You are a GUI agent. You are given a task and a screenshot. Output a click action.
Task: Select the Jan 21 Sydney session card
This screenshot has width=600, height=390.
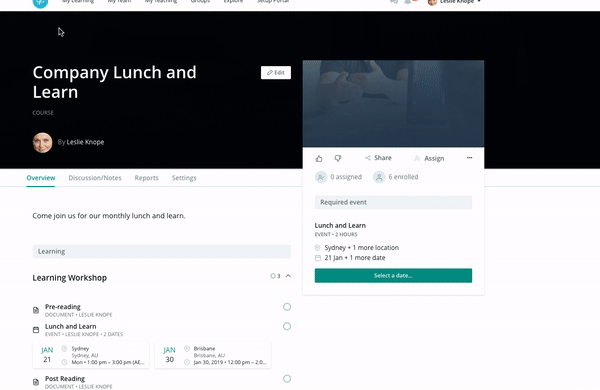point(91,355)
